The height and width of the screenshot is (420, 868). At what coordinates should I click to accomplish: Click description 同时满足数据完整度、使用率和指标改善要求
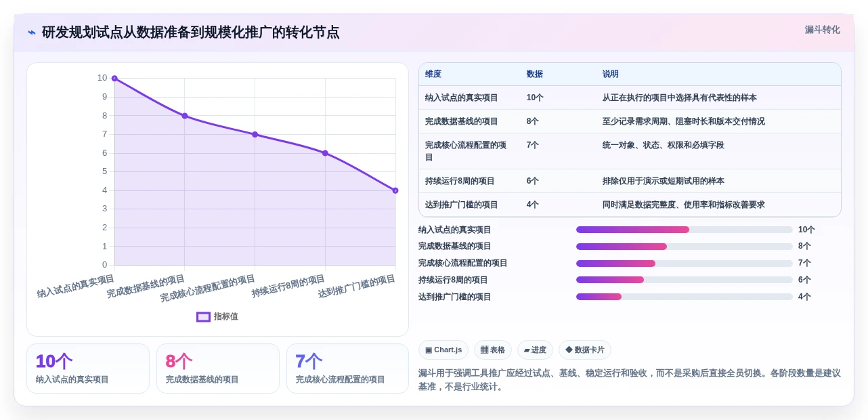point(684,205)
